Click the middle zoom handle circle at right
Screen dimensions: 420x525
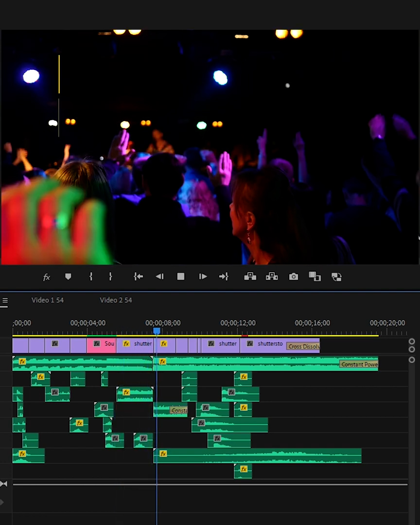[412, 349]
